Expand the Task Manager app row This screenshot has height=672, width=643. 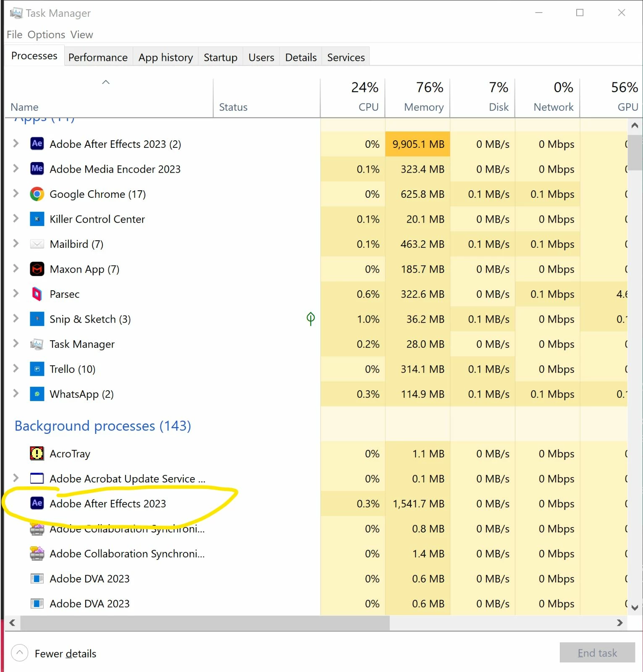click(16, 344)
